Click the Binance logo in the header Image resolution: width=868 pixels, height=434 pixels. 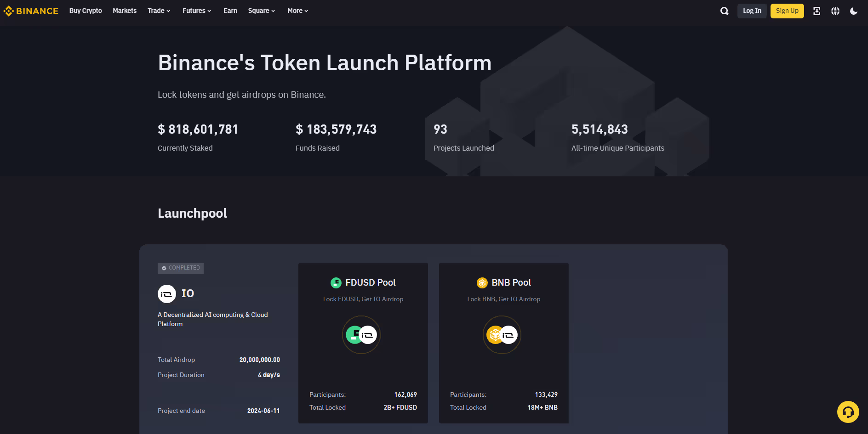pyautogui.click(x=31, y=11)
